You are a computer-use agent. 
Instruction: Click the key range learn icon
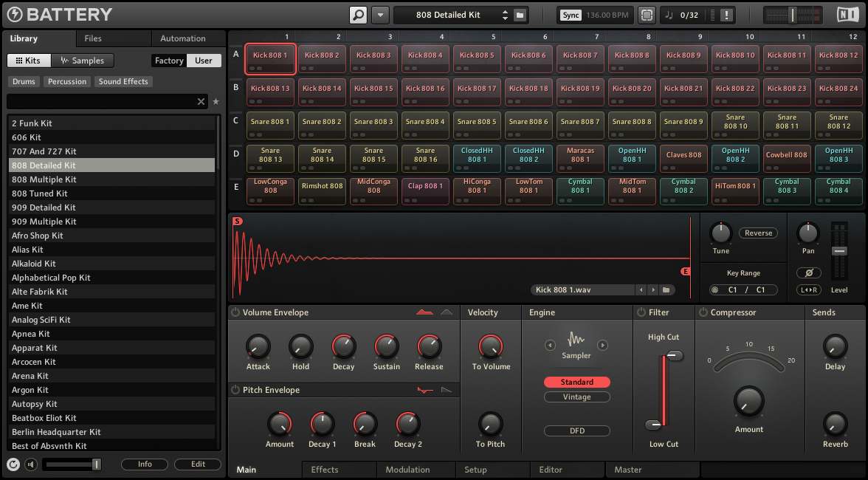tap(714, 289)
